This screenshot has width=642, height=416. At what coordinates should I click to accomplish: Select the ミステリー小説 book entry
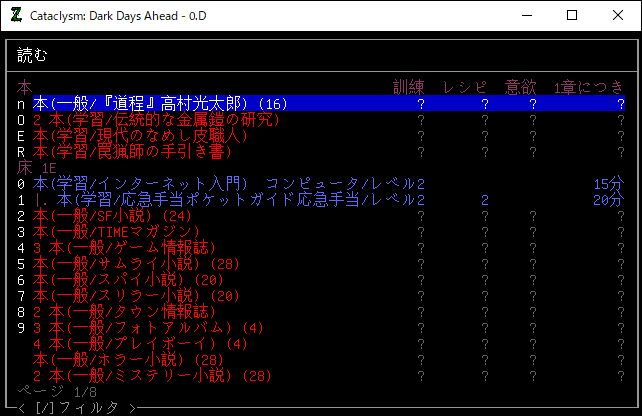(150, 376)
